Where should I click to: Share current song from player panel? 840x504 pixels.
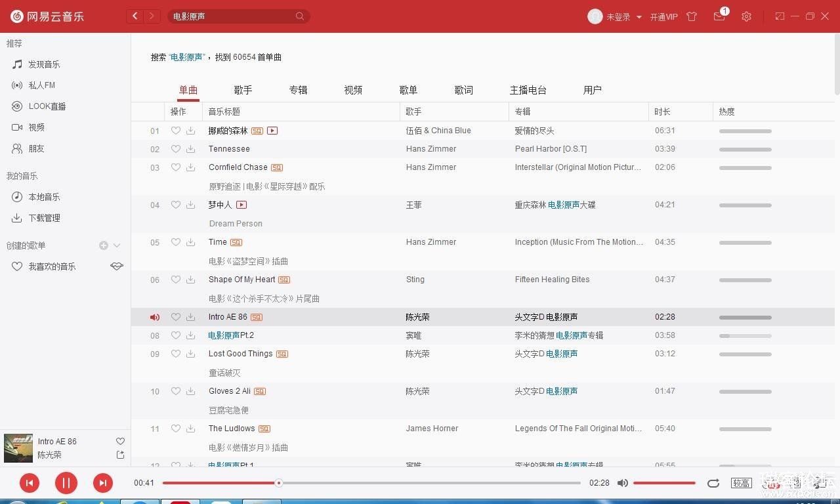coord(120,455)
